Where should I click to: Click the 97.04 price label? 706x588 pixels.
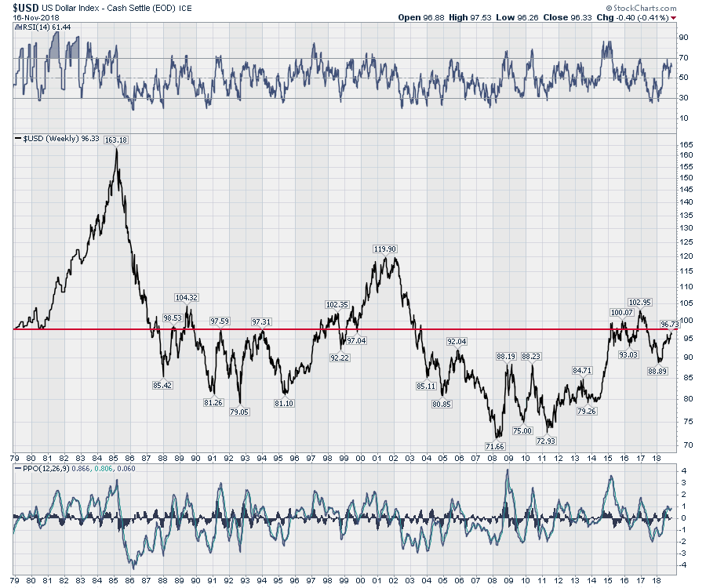356,340
